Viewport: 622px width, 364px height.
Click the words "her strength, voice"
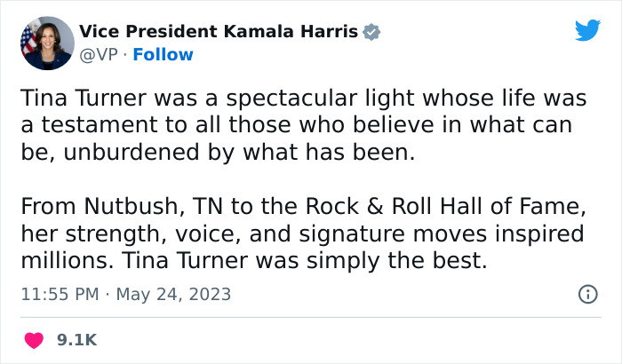tap(124, 235)
